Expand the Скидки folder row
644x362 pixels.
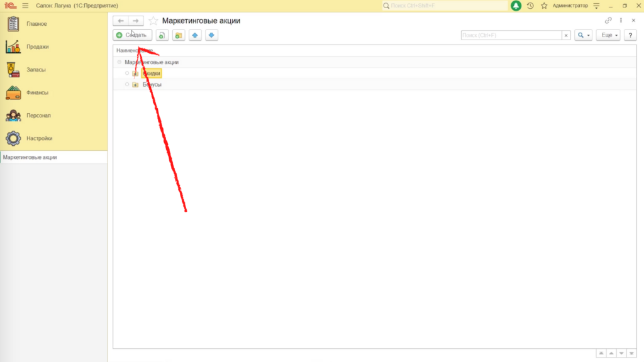(x=127, y=74)
